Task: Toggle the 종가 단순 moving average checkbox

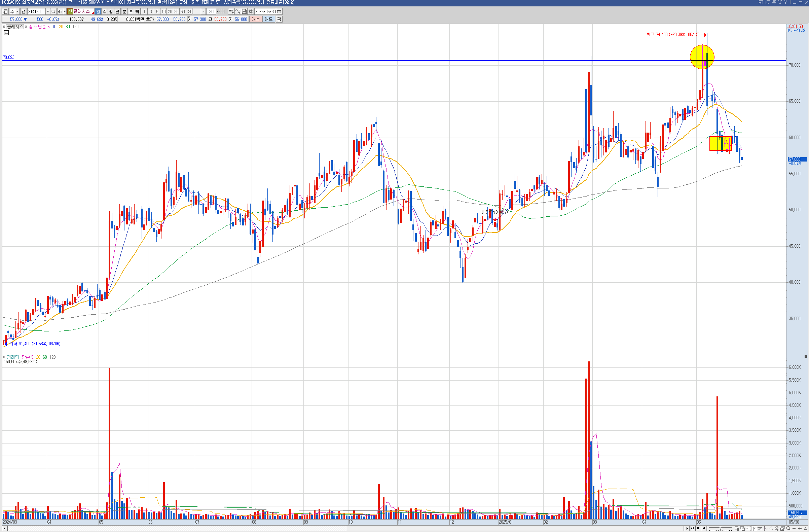Action: tap(26, 27)
